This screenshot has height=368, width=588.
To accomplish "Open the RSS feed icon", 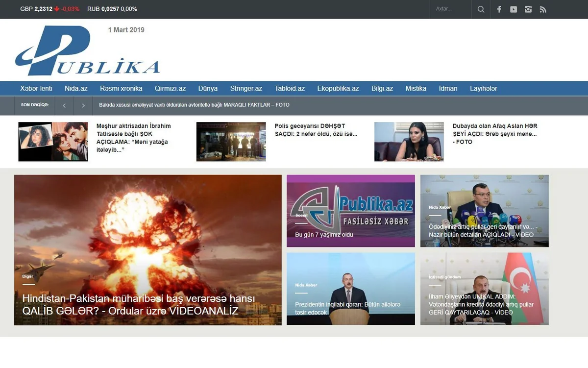I will [x=542, y=9].
